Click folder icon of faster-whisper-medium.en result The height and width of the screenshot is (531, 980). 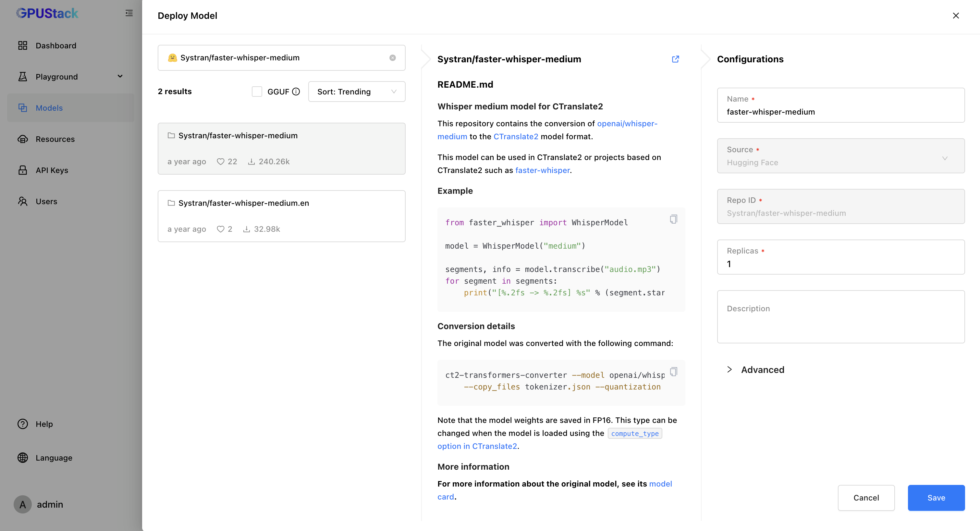[171, 203]
